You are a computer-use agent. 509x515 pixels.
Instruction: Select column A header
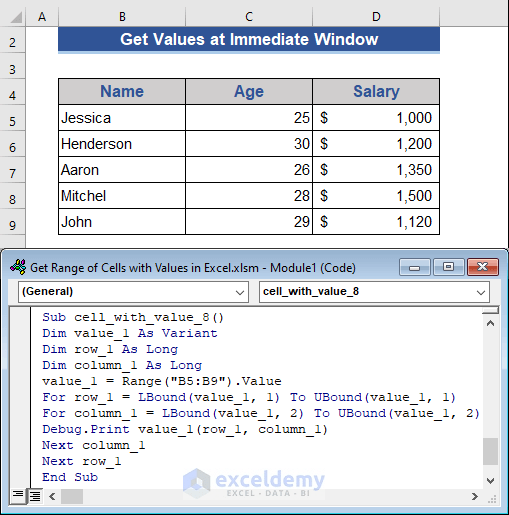click(x=42, y=16)
